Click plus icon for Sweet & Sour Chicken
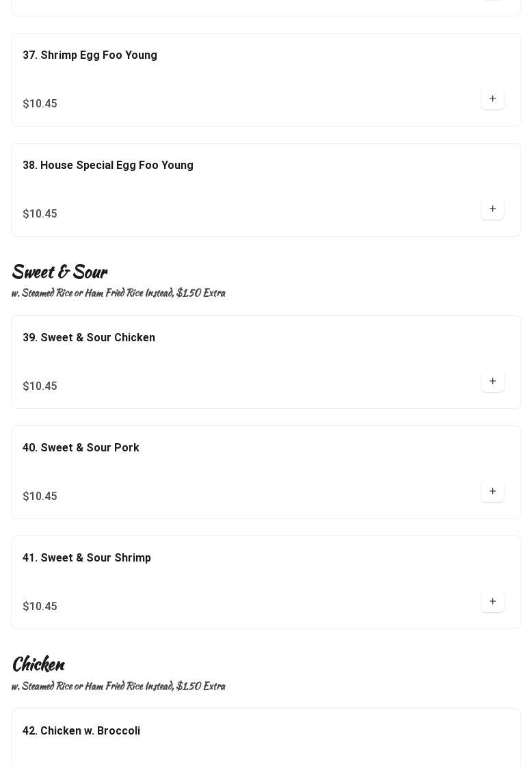Viewport: 532px width, 766px height. pos(492,382)
